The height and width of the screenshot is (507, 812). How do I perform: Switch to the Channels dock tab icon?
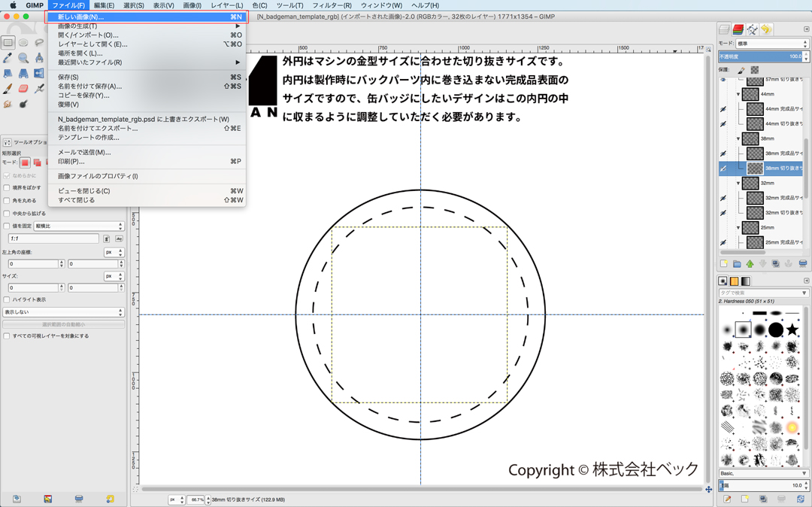[738, 29]
